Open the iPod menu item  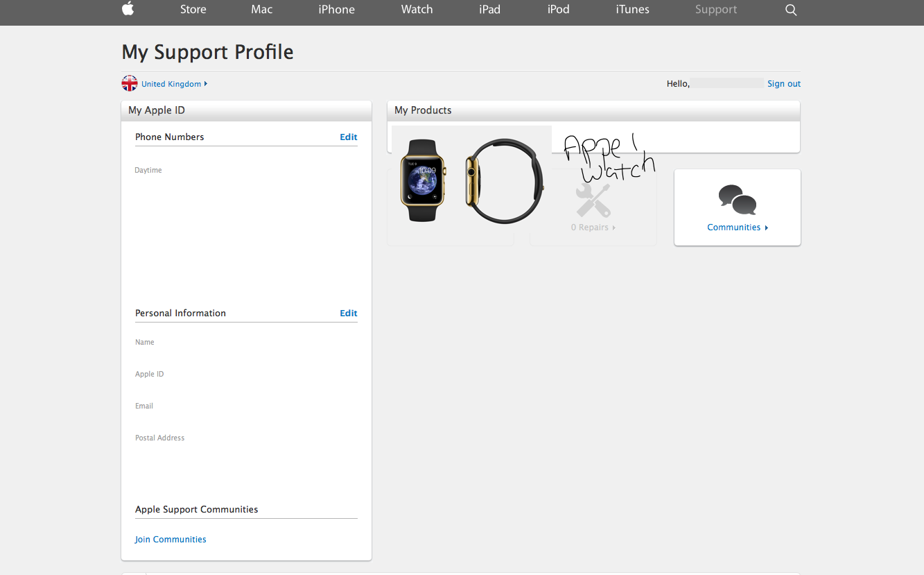(558, 10)
